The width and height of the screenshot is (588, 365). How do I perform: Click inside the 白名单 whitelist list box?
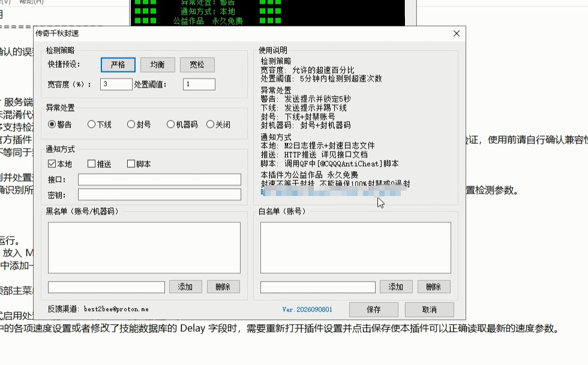[356, 248]
